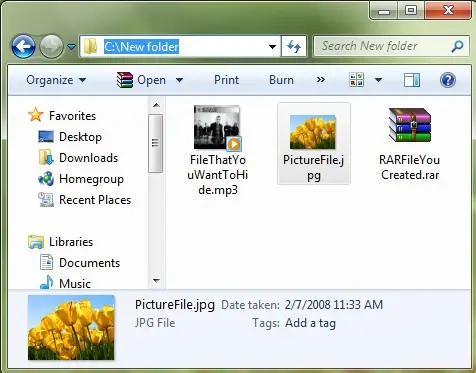The width and height of the screenshot is (476, 373).
Task: Click the JPG File type text
Action: pos(155,323)
